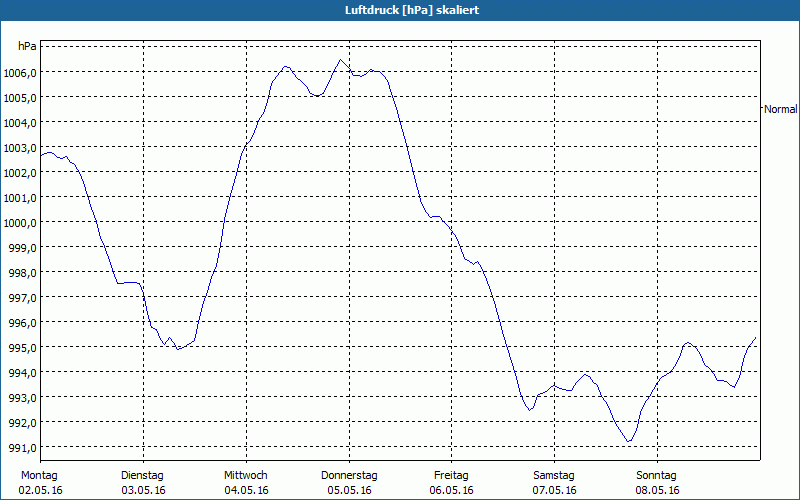800x500 pixels.
Task: Select the Dienstag day label
Action: click(x=142, y=476)
